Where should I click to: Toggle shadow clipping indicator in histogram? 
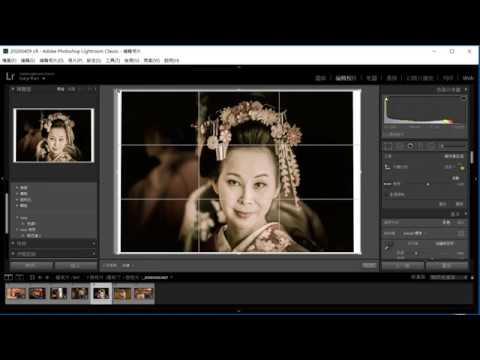(x=386, y=99)
